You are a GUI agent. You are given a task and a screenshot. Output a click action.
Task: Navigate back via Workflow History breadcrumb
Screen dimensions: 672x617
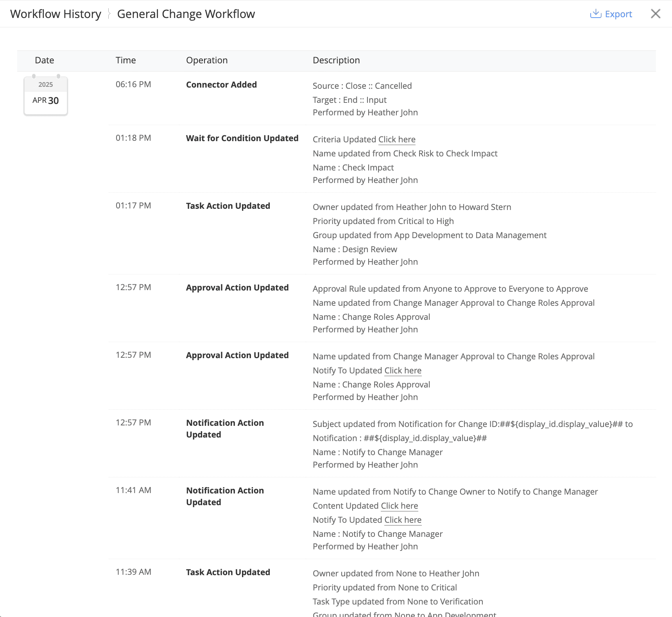[56, 14]
